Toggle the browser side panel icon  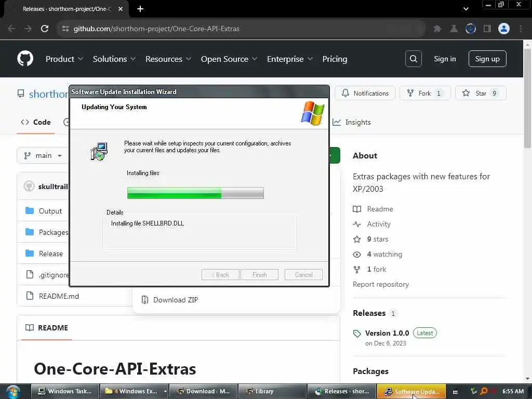pyautogui.click(x=487, y=29)
